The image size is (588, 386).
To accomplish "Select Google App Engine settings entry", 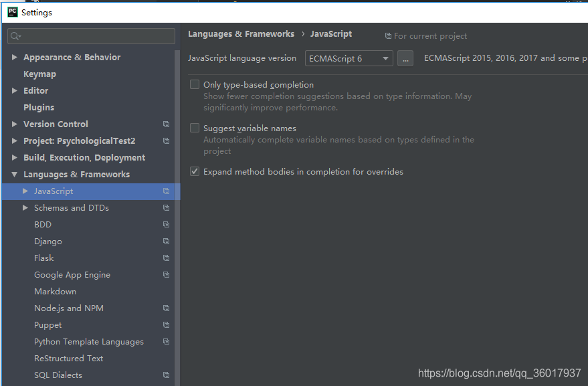I will tap(72, 275).
